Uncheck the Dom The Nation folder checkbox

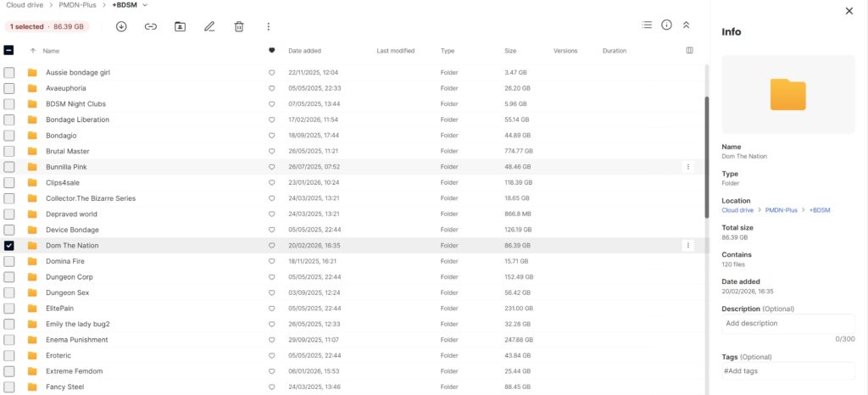tap(9, 246)
